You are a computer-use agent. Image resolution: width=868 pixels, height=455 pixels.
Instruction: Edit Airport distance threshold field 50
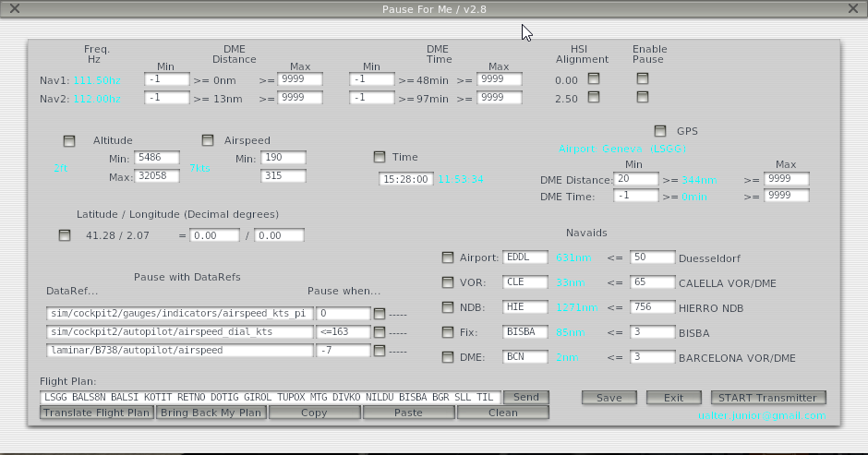653,257
